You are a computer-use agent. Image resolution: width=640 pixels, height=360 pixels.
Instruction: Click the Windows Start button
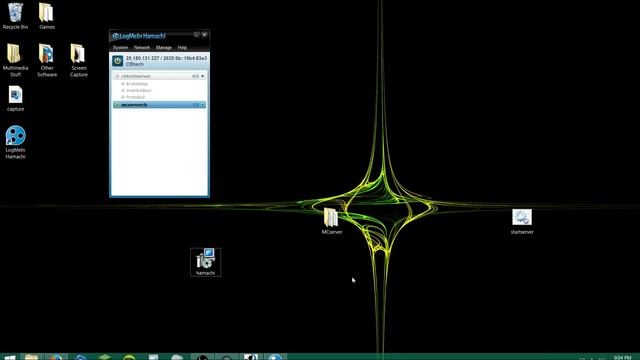click(10, 357)
